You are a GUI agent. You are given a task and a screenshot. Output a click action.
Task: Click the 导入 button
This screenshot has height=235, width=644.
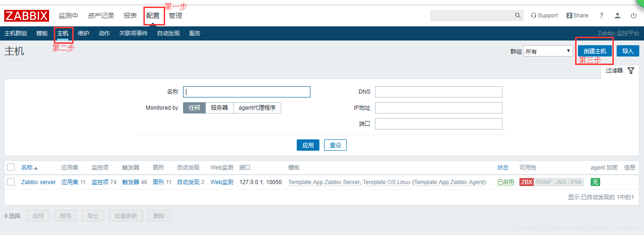pyautogui.click(x=628, y=51)
